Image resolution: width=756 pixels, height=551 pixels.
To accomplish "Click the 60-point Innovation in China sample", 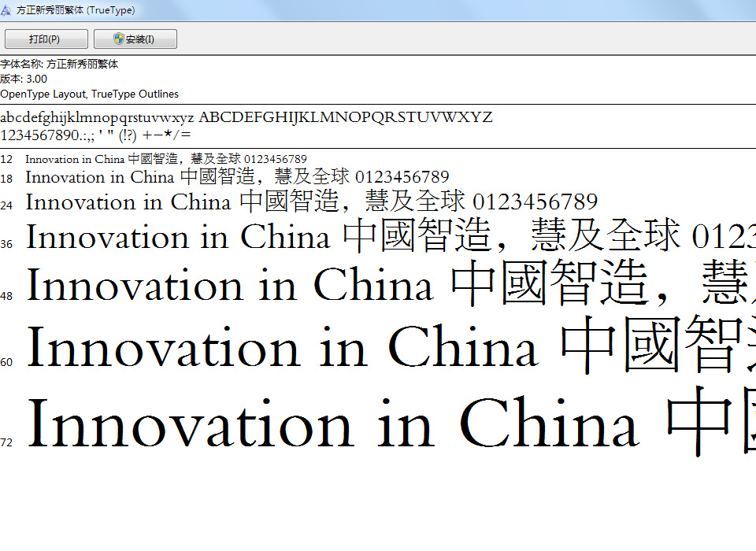I will tap(392, 345).
